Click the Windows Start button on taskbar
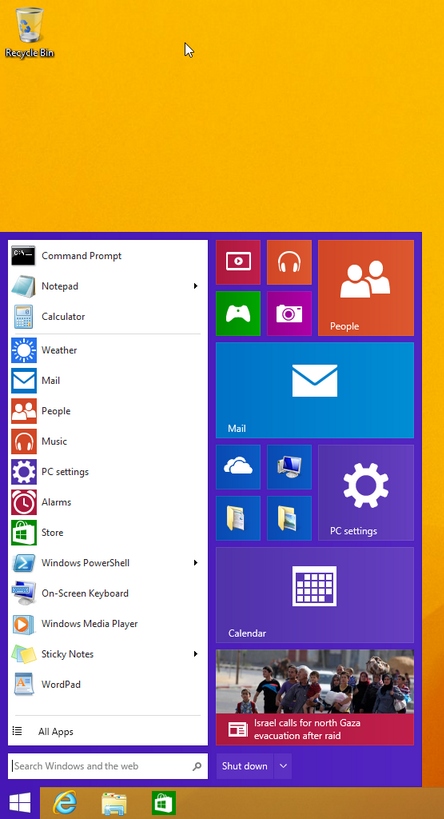The height and width of the screenshot is (819, 444). coord(20,803)
